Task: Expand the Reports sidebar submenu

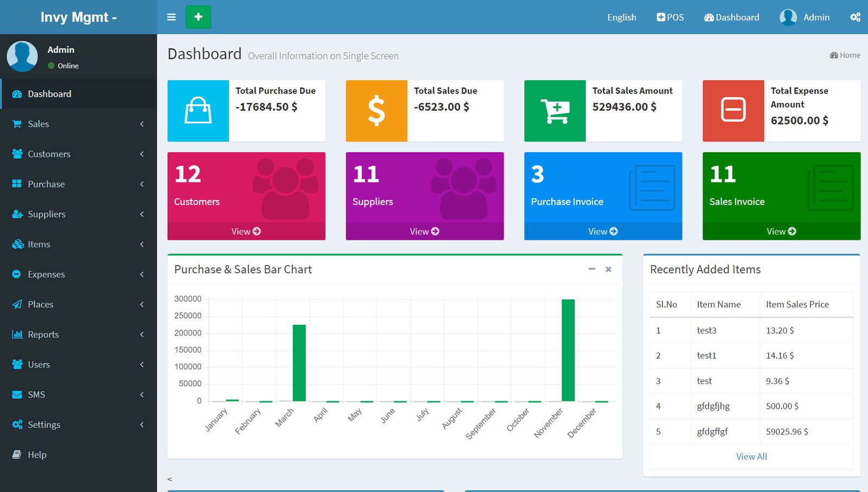Action: tap(79, 335)
